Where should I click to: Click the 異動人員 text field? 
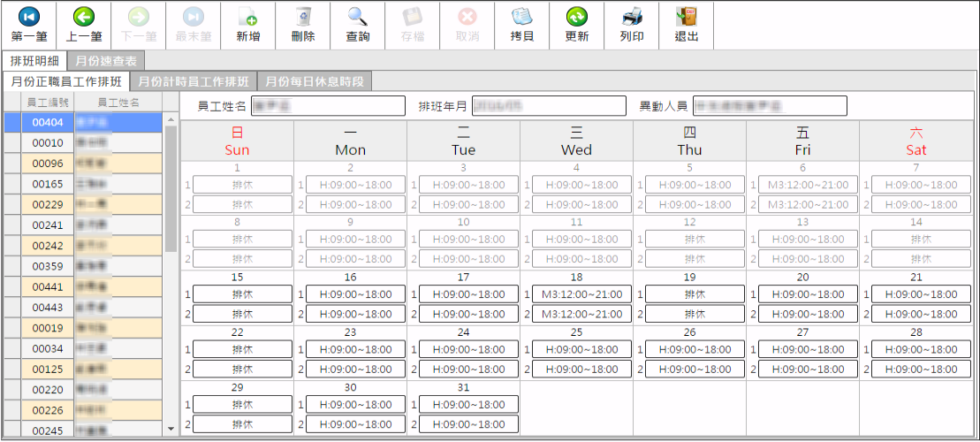769,106
